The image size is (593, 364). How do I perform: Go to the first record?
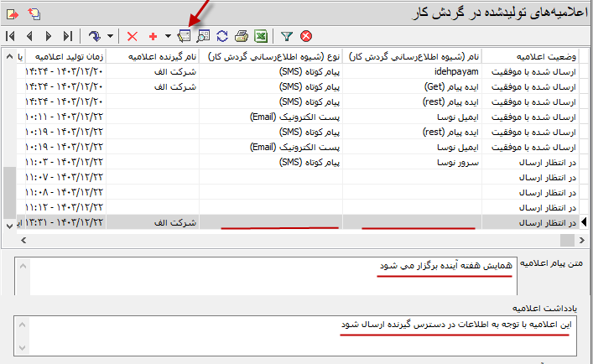(10, 36)
